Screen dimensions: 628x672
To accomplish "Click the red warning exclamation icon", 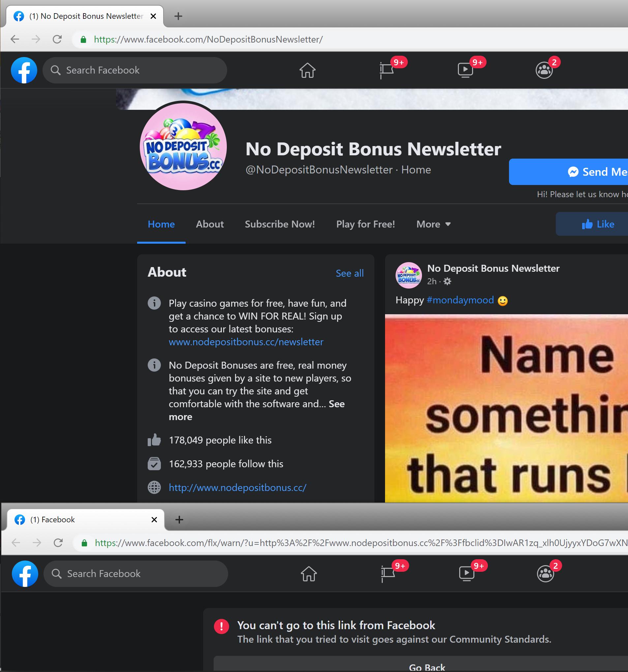I will click(x=222, y=626).
